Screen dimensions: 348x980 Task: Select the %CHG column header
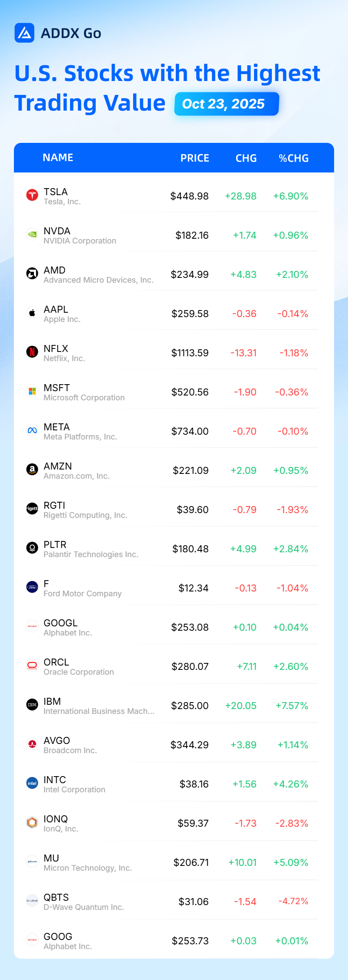[x=294, y=158]
